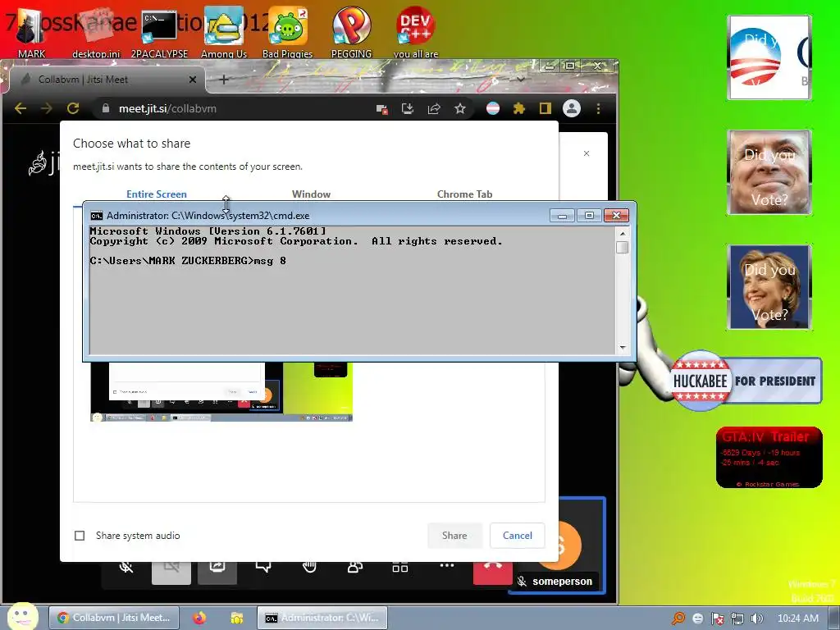
Task: Open the desktop.ini file icon
Action: 97,32
